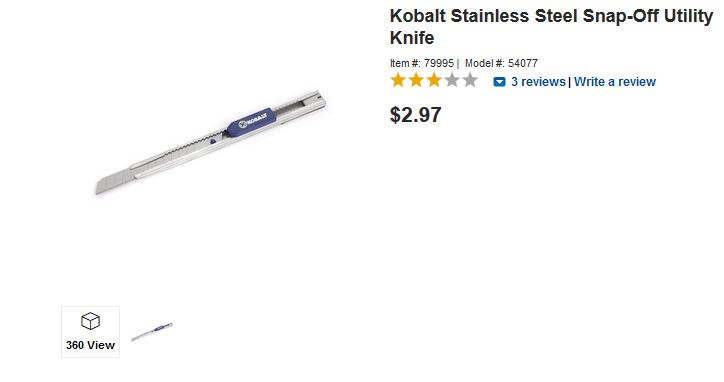The width and height of the screenshot is (724, 382).
Task: Click the $2.97 price
Action: (416, 115)
